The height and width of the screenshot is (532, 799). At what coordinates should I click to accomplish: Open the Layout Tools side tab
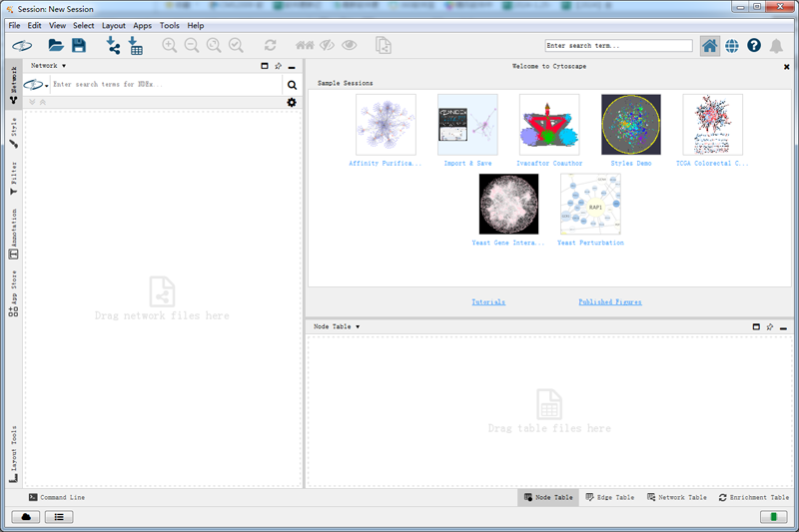(x=14, y=453)
